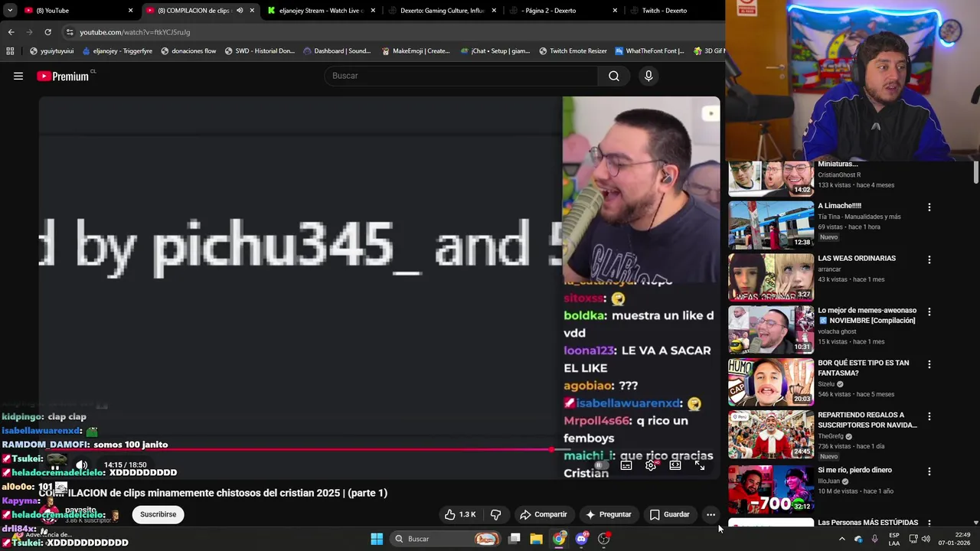The width and height of the screenshot is (980, 551).
Task: Show hidden system tray icons
Action: [x=841, y=539]
